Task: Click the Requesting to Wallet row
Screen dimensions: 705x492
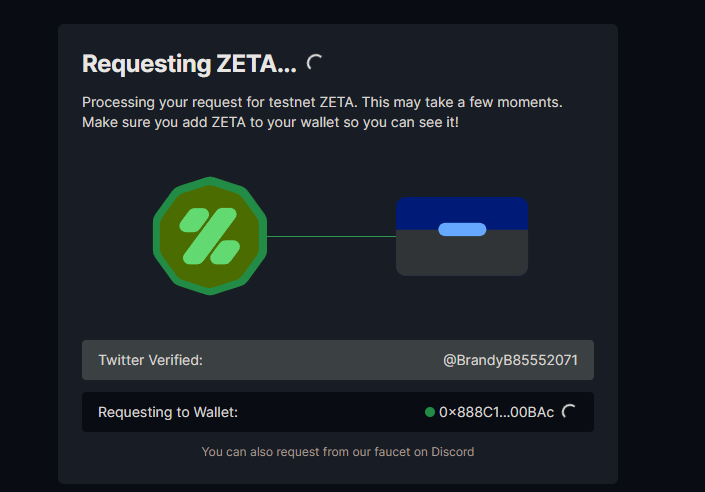Action: click(338, 412)
